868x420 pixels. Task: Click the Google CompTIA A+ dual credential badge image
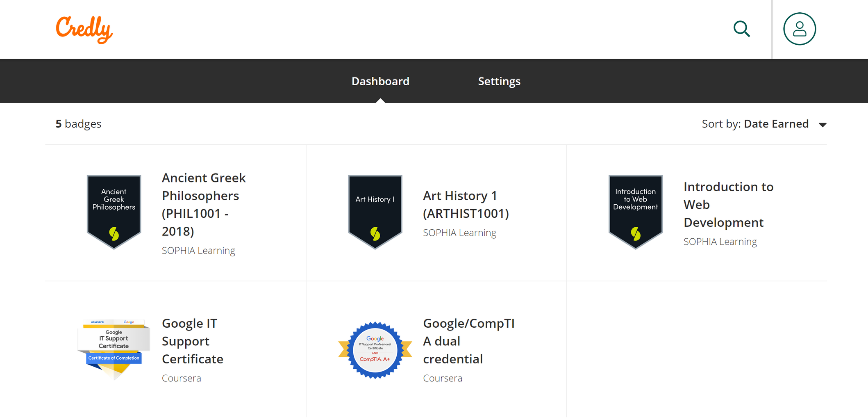[375, 350]
